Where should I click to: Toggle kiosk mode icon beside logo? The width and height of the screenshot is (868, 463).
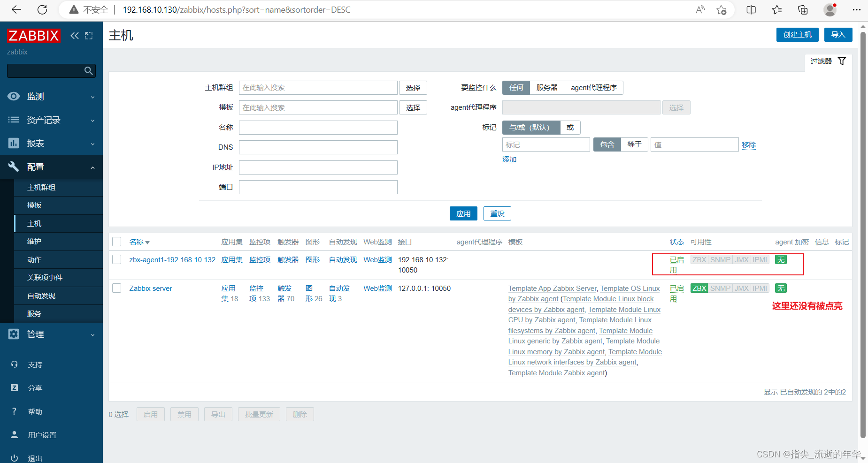89,36
